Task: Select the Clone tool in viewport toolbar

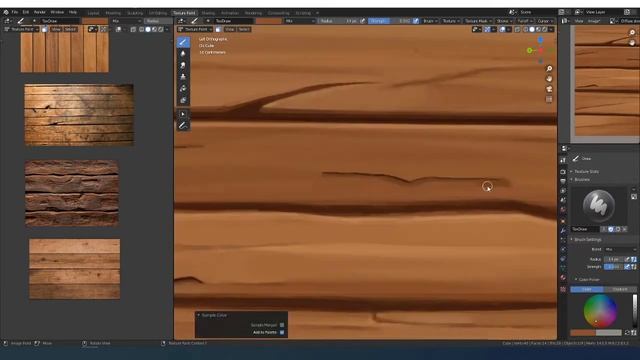Action: pyautogui.click(x=183, y=77)
